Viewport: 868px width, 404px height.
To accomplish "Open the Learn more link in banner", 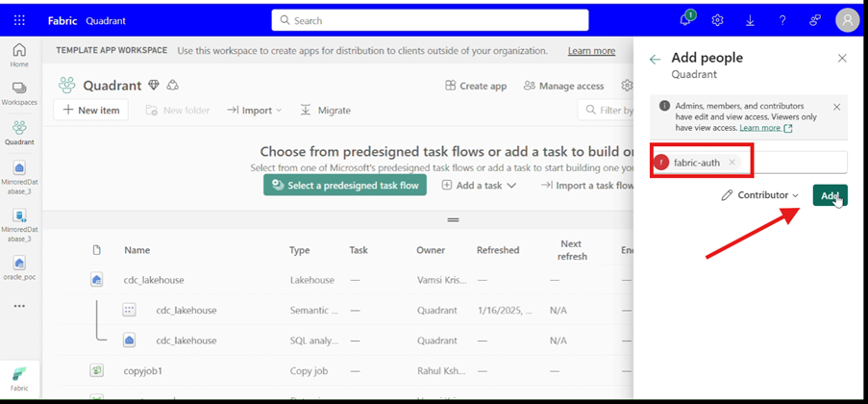I will [591, 50].
